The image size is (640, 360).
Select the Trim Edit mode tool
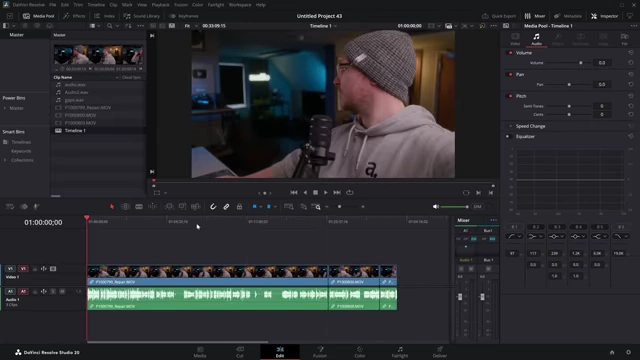click(125, 207)
